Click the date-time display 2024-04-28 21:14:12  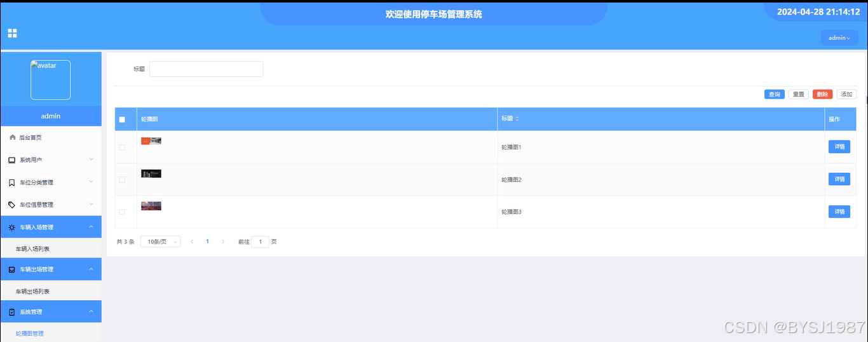(818, 12)
